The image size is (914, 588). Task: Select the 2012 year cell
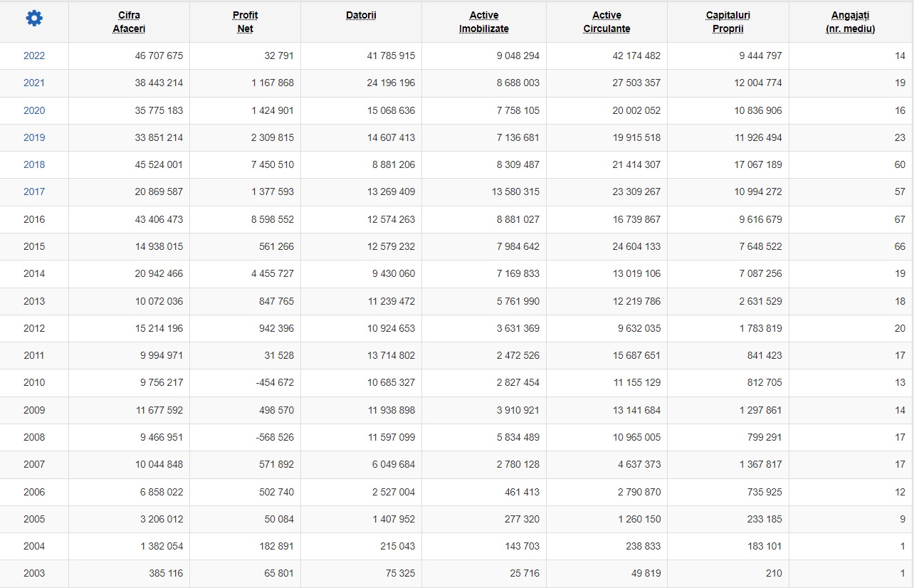[34, 328]
